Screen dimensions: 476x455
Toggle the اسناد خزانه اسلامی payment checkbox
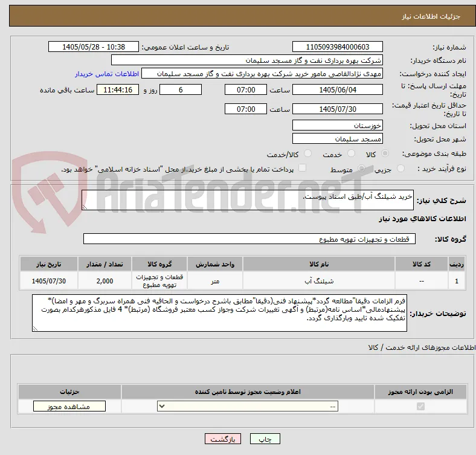[x=303, y=168]
